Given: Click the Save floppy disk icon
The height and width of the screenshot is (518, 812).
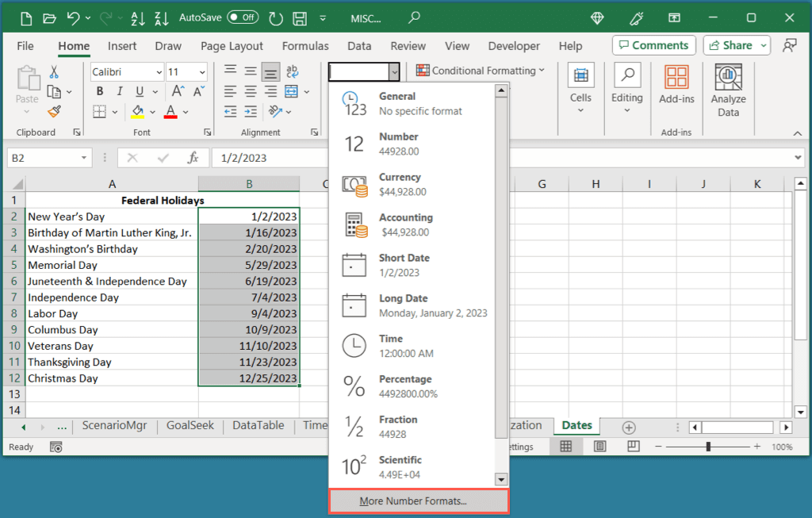Looking at the screenshot, I should point(301,17).
